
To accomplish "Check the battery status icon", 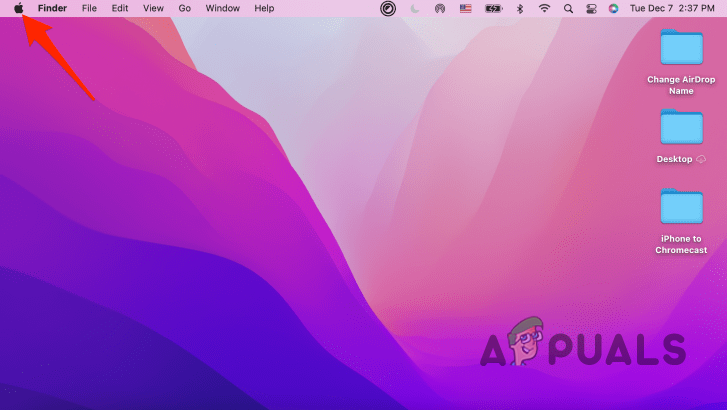I will pyautogui.click(x=493, y=8).
